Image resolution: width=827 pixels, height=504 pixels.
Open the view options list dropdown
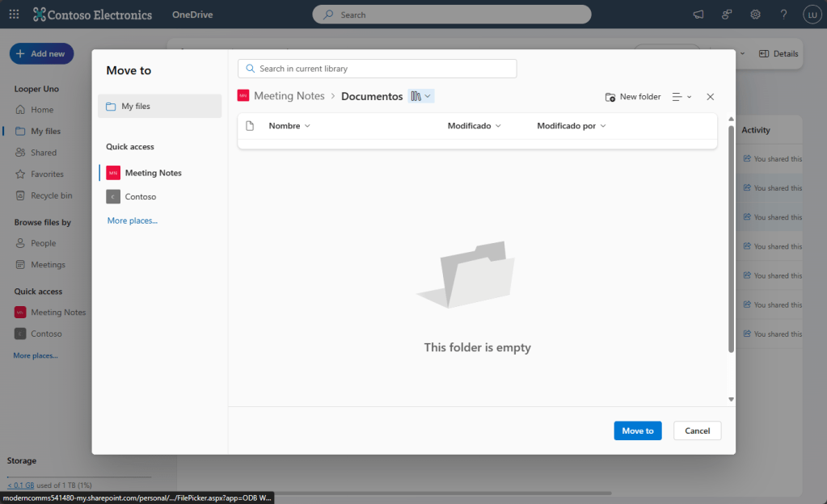(x=682, y=97)
